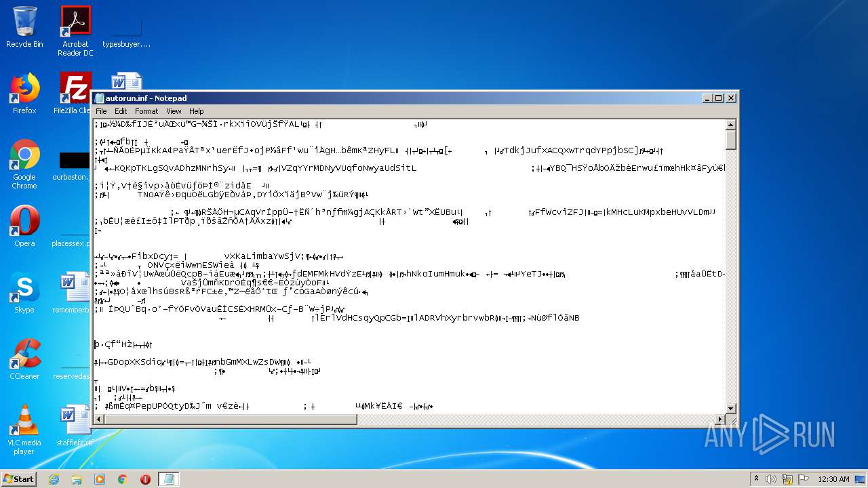Image resolution: width=868 pixels, height=488 pixels.
Task: Select the FileZilla Client desktop icon
Action: [x=73, y=94]
